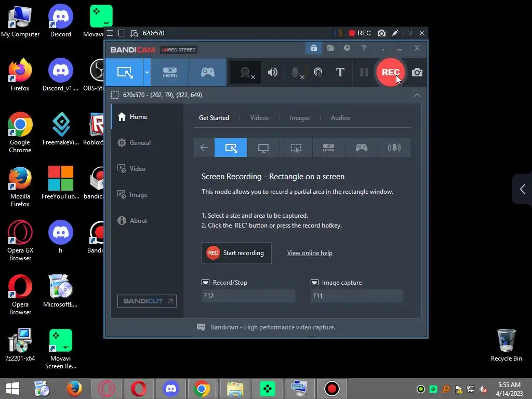This screenshot has width=532, height=399.
Task: Click the Image capture hotkey field F11
Action: pyautogui.click(x=356, y=296)
